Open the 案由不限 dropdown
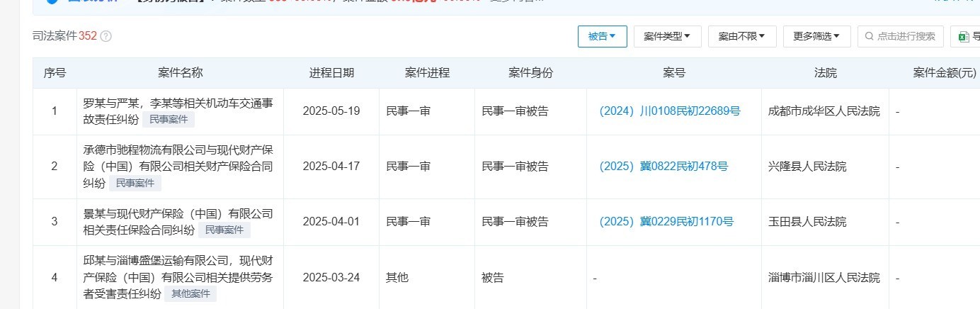Viewport: 980px width, 309px height. point(741,36)
